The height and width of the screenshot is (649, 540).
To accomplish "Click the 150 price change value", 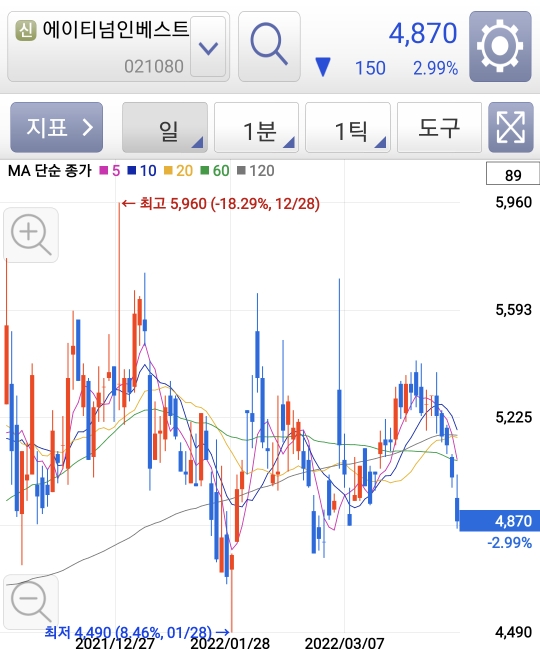I will pos(370,68).
